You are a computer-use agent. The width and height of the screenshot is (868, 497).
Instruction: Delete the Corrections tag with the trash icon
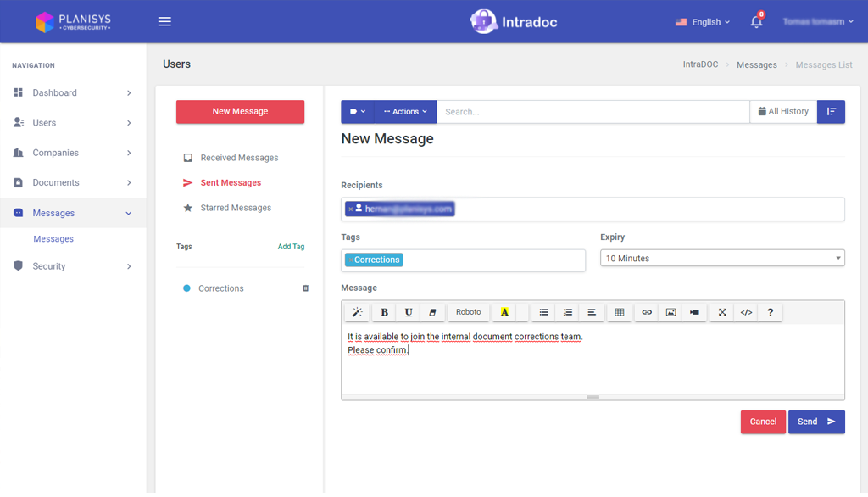[x=306, y=288]
